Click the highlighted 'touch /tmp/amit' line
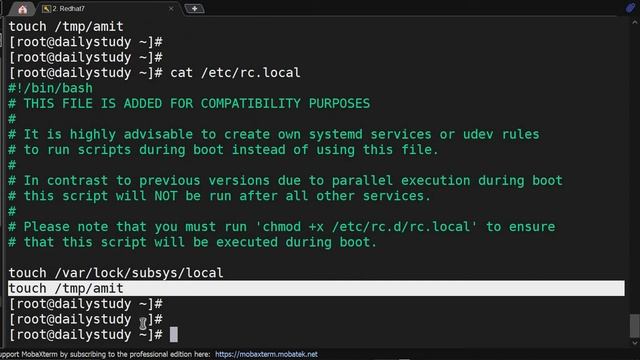The image size is (640, 360). point(316,288)
